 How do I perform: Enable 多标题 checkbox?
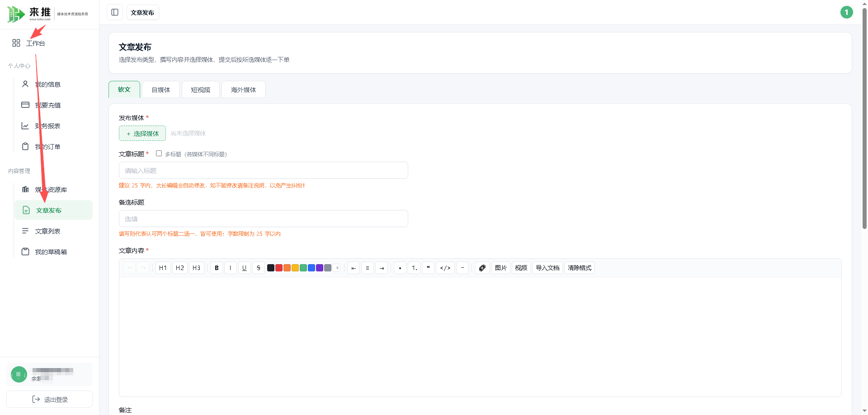coord(159,154)
